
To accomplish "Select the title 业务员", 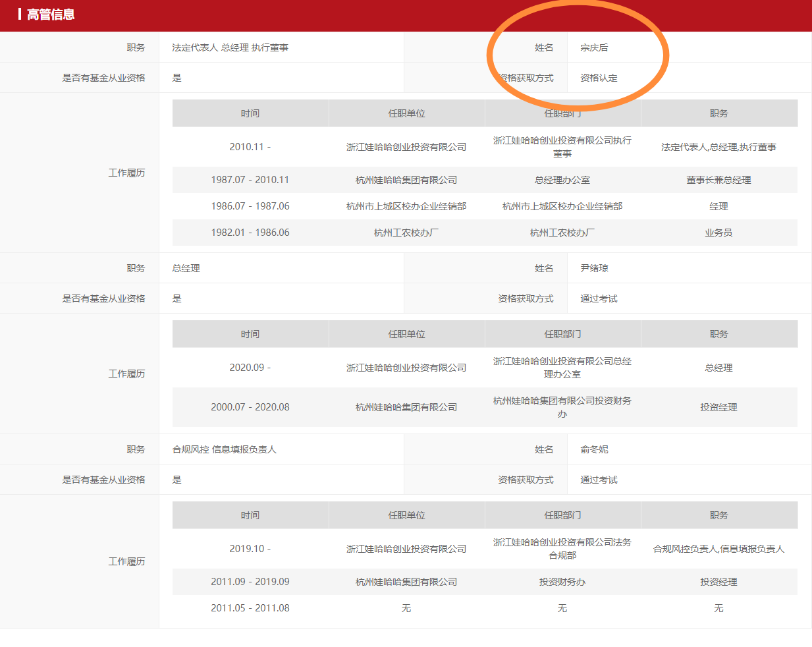I will [x=718, y=233].
